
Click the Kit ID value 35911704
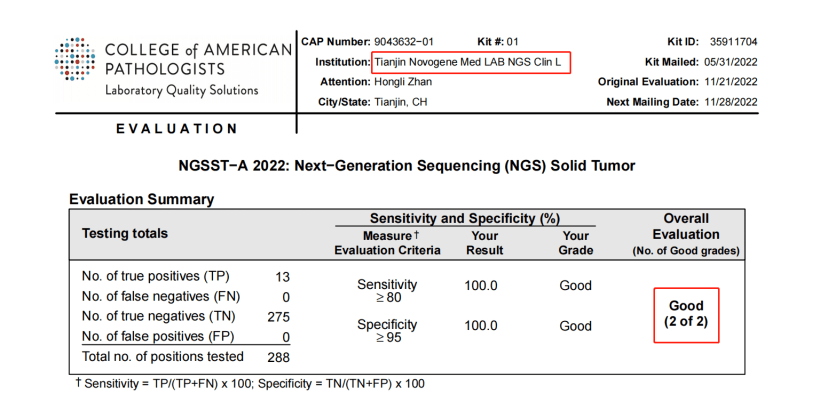click(x=732, y=42)
